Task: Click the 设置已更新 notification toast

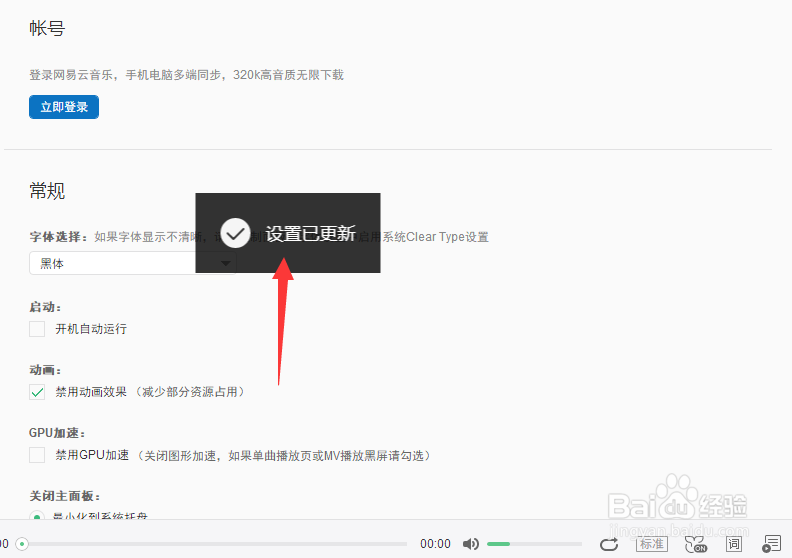Action: click(x=288, y=233)
